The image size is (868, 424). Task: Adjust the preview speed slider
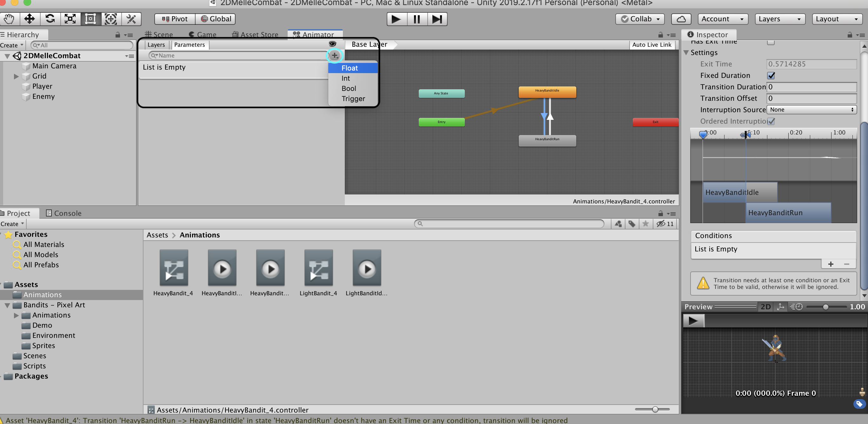click(x=825, y=307)
